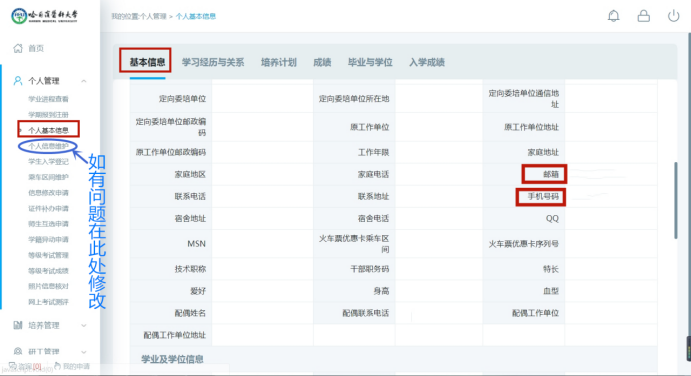Viewport: 691px width, 376px height.
Task: Click the 配偶姓名 label
Action: point(190,313)
